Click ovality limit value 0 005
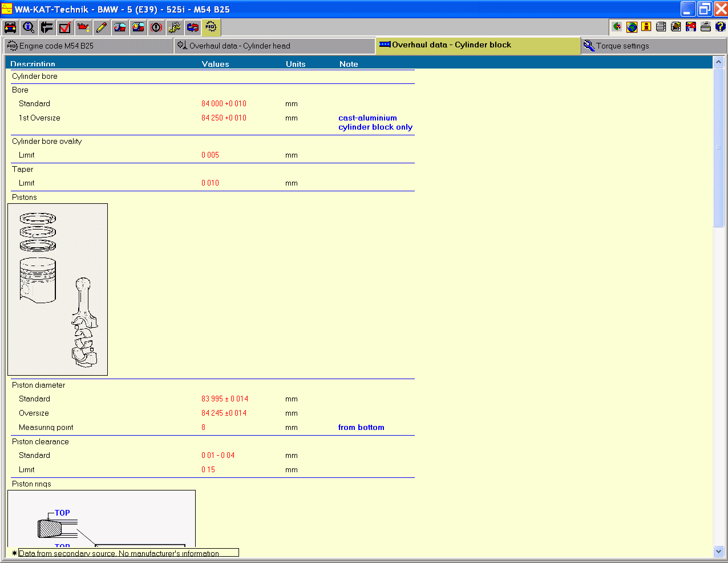This screenshot has height=563, width=728. (210, 155)
